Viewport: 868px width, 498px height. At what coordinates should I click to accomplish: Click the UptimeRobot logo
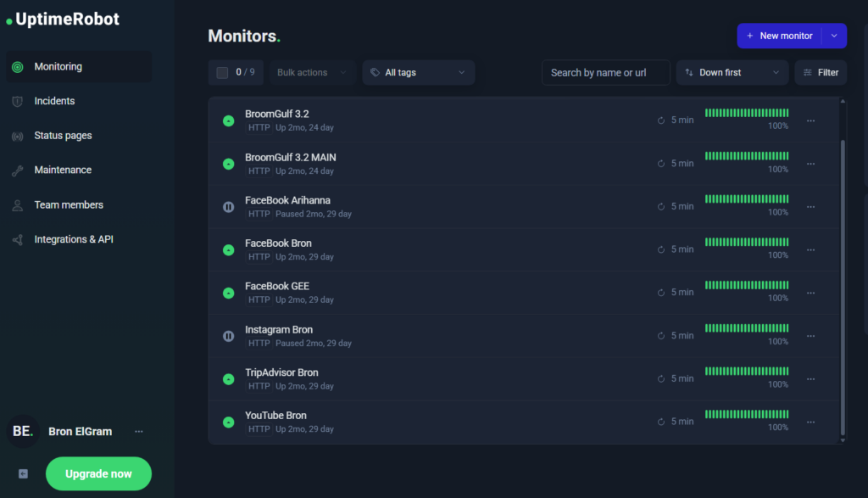point(64,20)
